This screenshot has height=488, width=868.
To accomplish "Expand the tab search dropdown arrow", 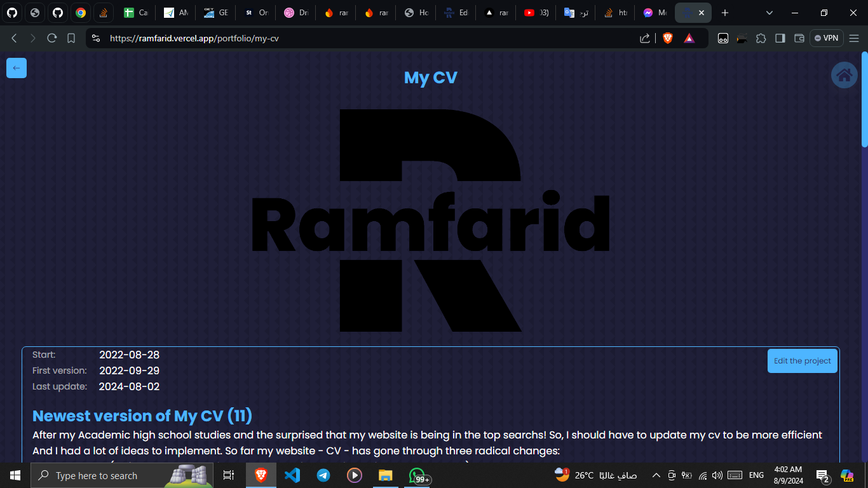I will click(x=770, y=13).
